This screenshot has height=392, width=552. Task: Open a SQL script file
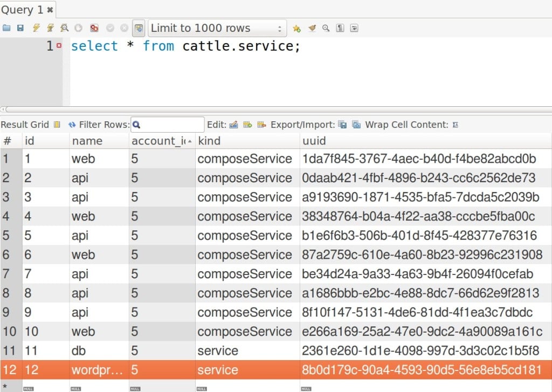coord(6,28)
